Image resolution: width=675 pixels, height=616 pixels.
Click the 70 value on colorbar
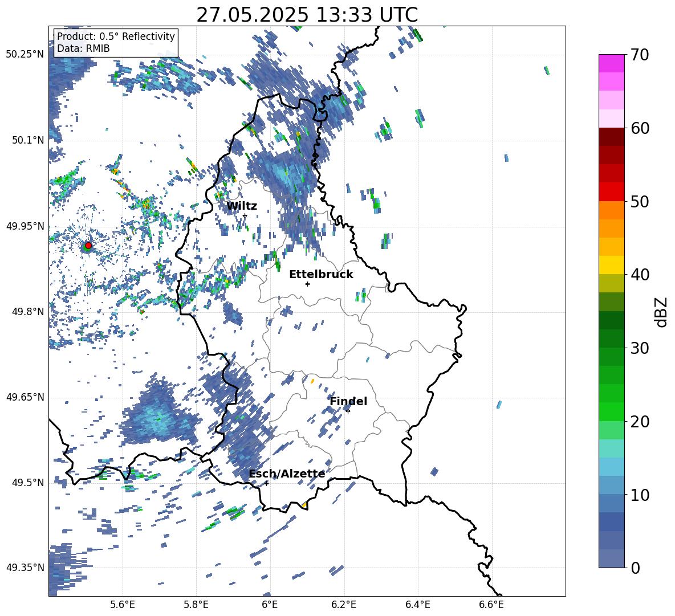coord(640,55)
